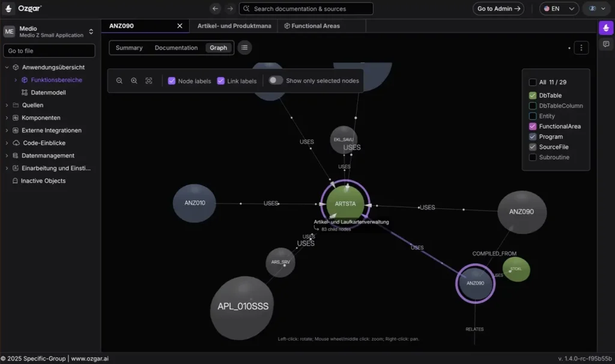Disable the FunctionalArea filter checkbox

(532, 126)
